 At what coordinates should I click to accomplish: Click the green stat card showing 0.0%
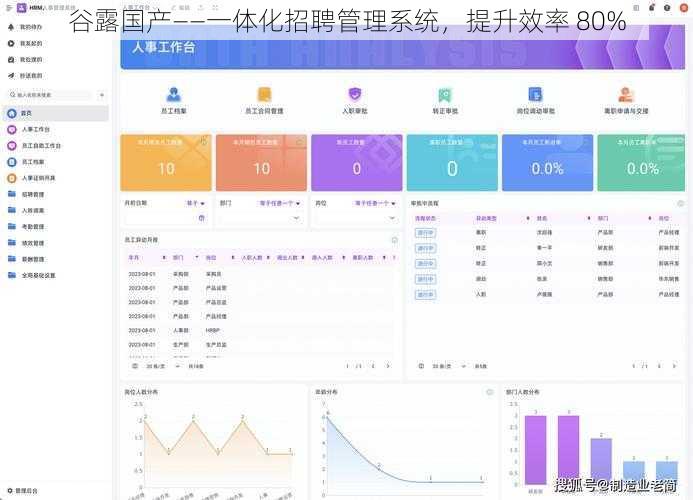(641, 163)
